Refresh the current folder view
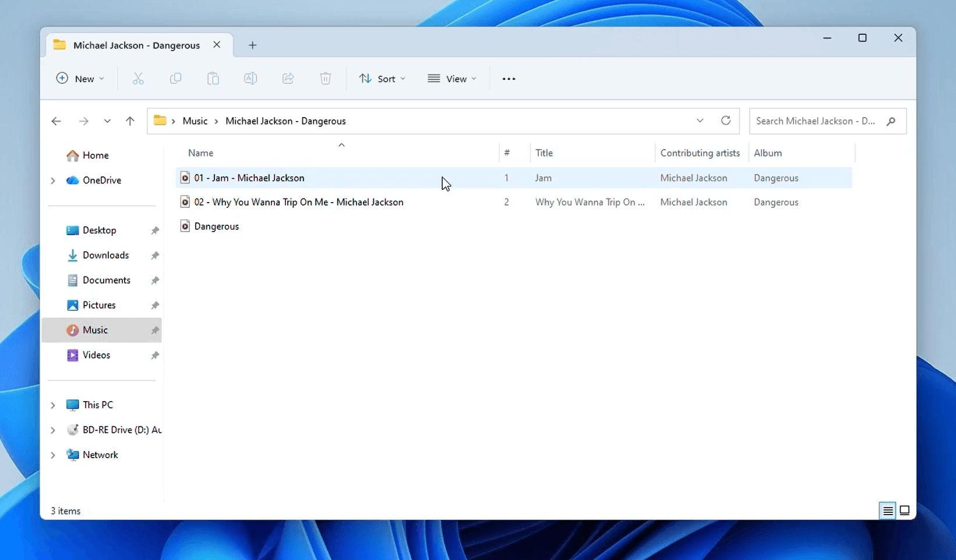This screenshot has width=956, height=560. click(x=725, y=120)
